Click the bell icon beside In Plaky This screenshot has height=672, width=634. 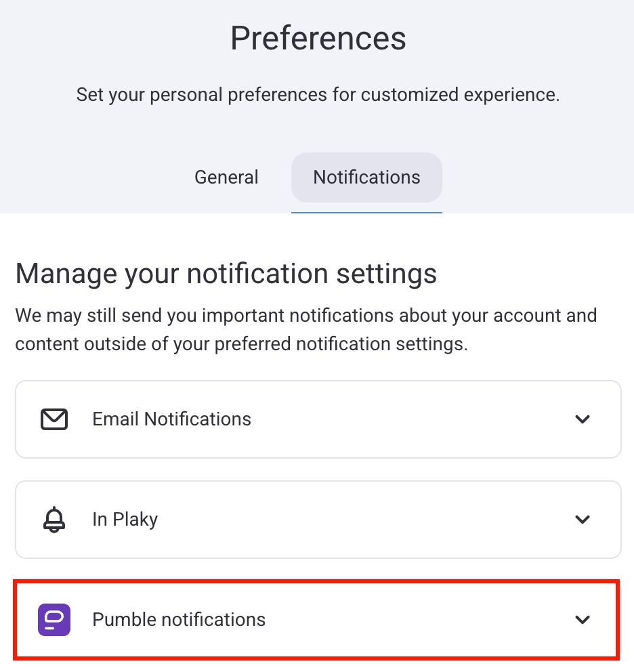pos(54,520)
